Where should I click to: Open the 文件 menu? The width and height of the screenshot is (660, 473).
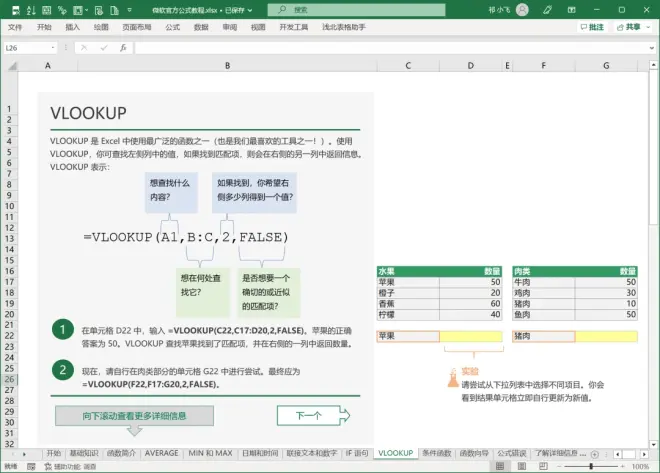click(15, 27)
